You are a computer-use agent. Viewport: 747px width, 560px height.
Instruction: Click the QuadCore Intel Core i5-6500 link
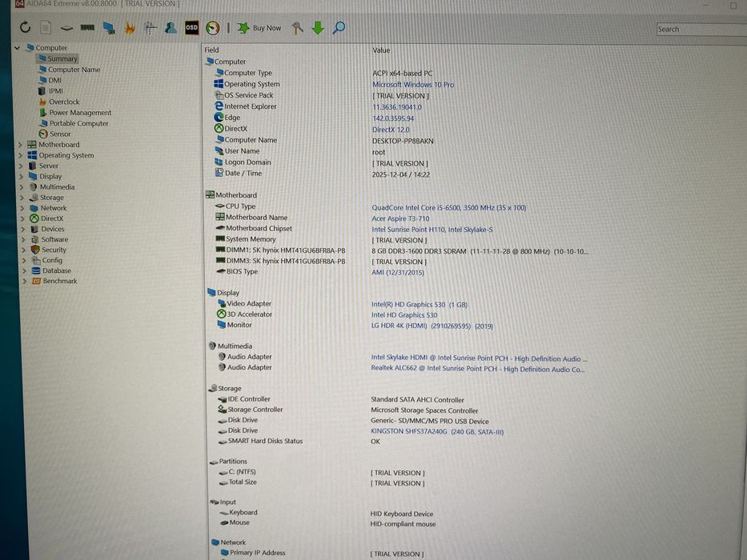coord(449,208)
